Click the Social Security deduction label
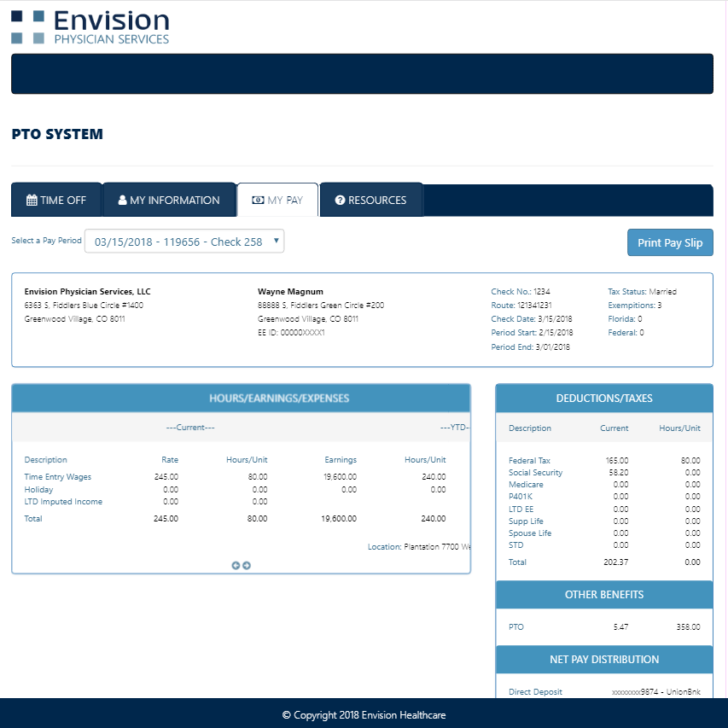The height and width of the screenshot is (728, 728). point(535,473)
